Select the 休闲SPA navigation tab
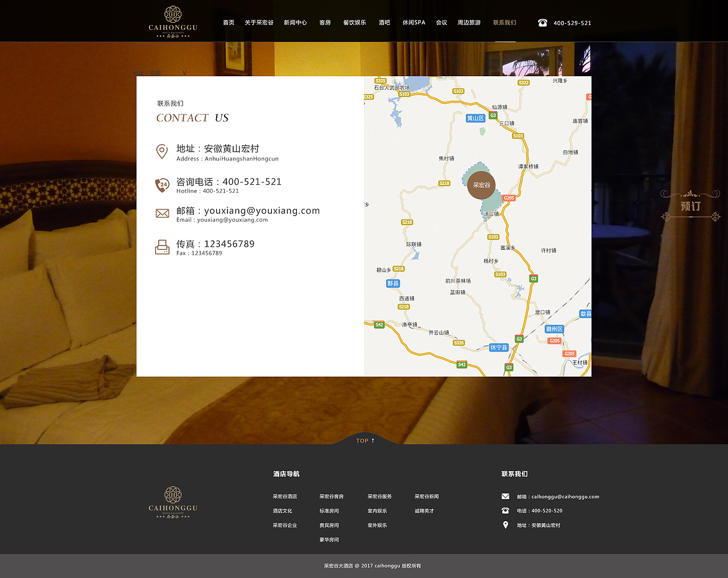The width and height of the screenshot is (728, 578). (413, 23)
